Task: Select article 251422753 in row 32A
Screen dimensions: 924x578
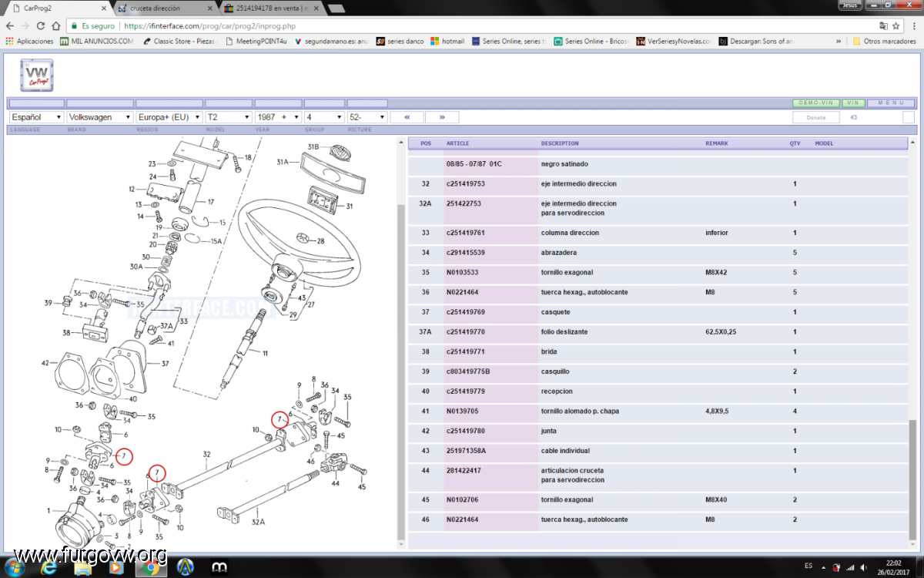Action: point(464,203)
